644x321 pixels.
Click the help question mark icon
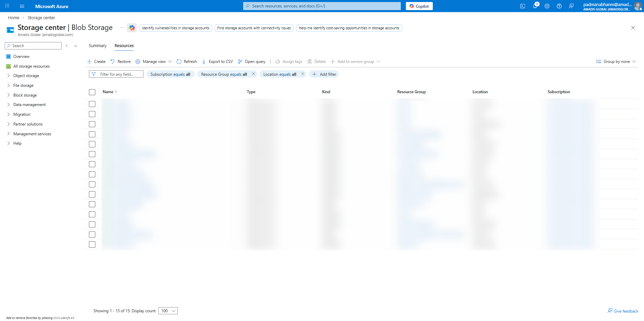coord(559,6)
